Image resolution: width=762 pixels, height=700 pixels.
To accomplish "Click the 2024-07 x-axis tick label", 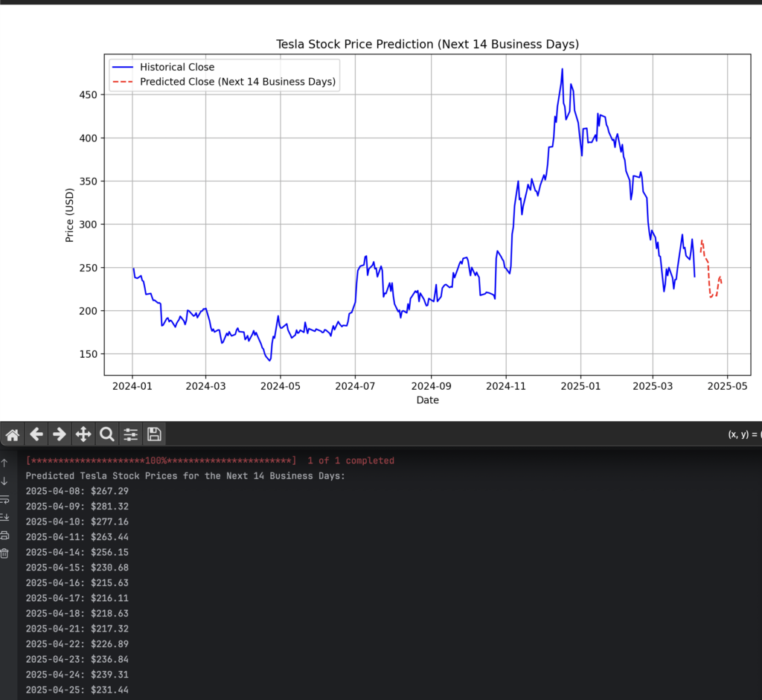I will [355, 386].
